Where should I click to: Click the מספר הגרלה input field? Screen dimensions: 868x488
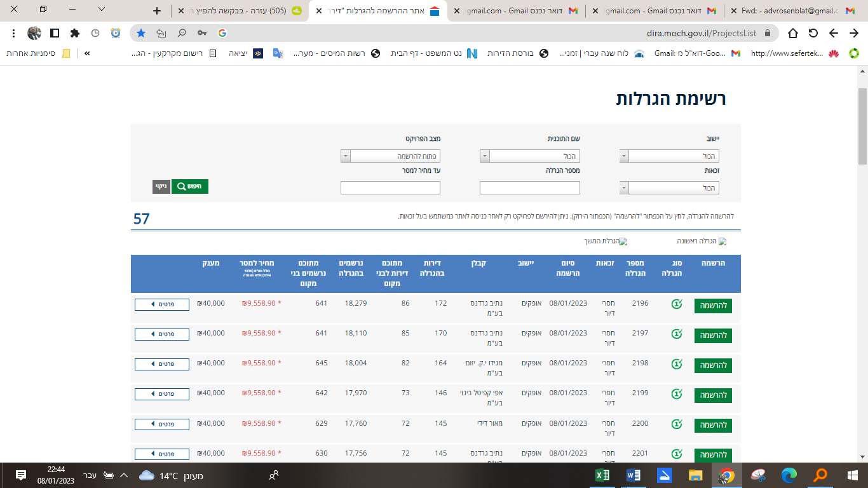(x=530, y=188)
